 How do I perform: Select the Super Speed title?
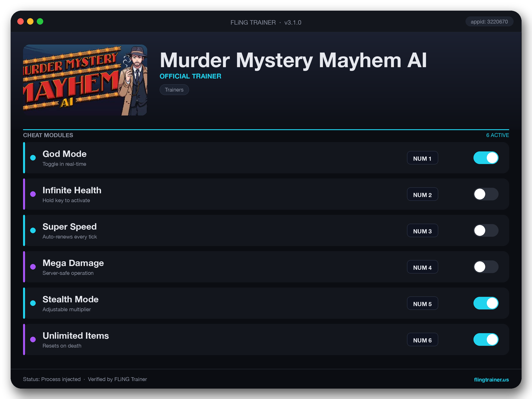[x=70, y=227]
